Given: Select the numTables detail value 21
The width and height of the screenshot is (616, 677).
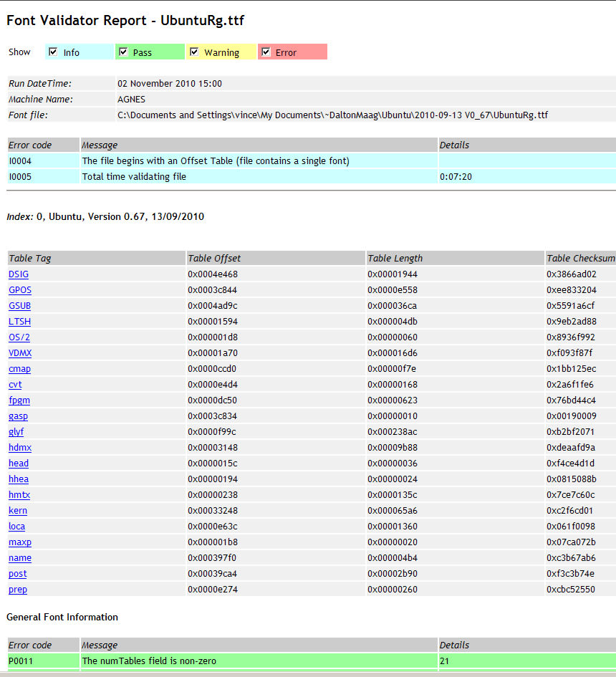Looking at the screenshot, I should pyautogui.click(x=444, y=661).
